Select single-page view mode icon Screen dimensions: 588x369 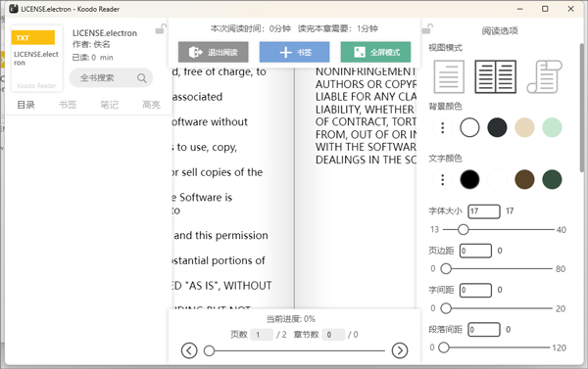pos(449,76)
